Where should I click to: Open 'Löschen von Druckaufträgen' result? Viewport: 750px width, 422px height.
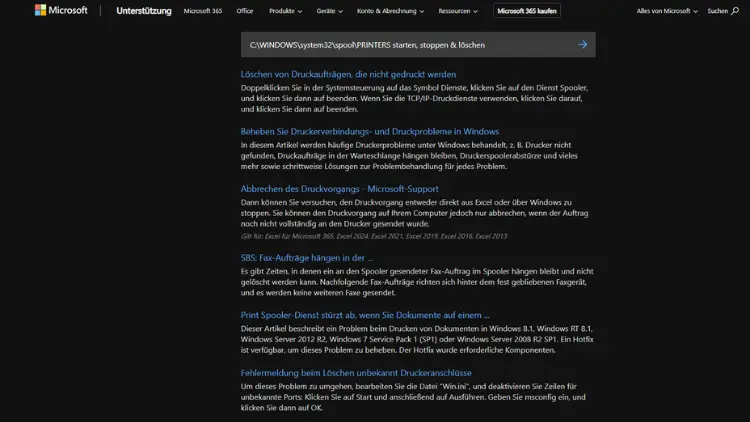click(x=348, y=74)
